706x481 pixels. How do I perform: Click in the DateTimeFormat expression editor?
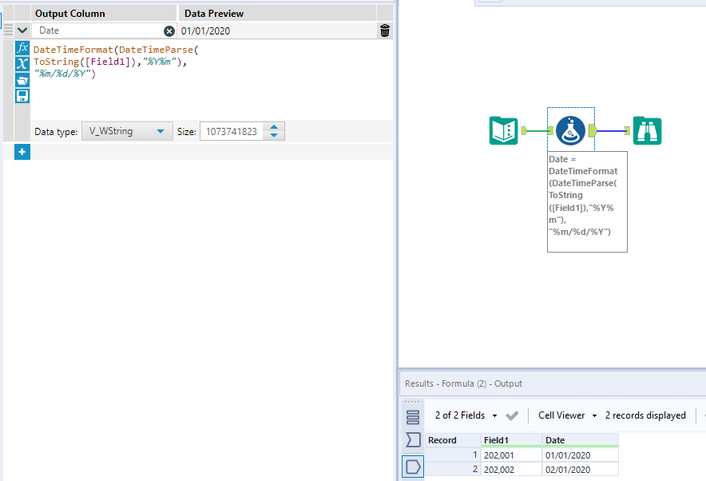click(x=212, y=79)
